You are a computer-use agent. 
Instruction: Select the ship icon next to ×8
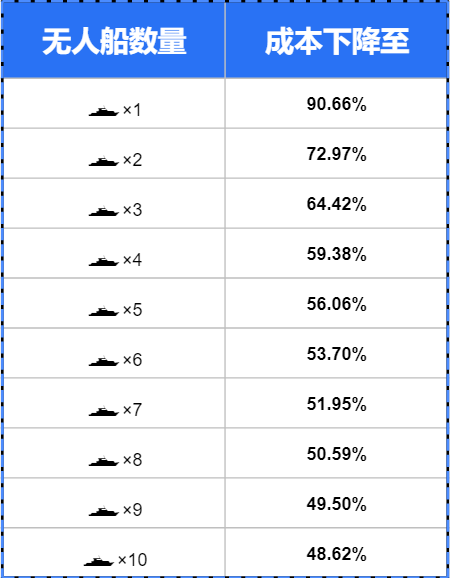pyautogui.click(x=104, y=461)
